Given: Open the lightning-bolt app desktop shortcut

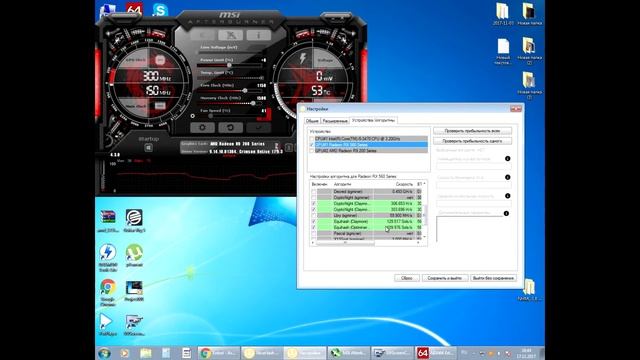Looking at the screenshot, I should pos(108,258).
